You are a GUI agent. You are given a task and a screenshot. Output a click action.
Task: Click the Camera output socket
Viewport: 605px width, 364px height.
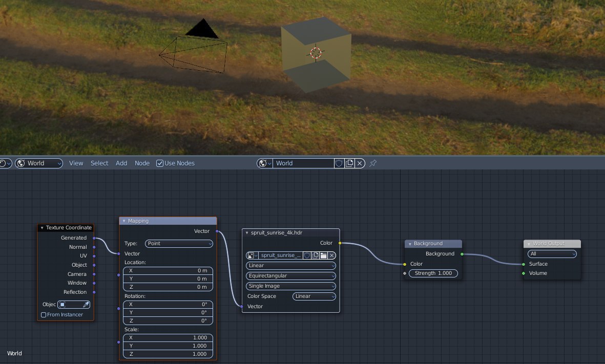(x=94, y=274)
